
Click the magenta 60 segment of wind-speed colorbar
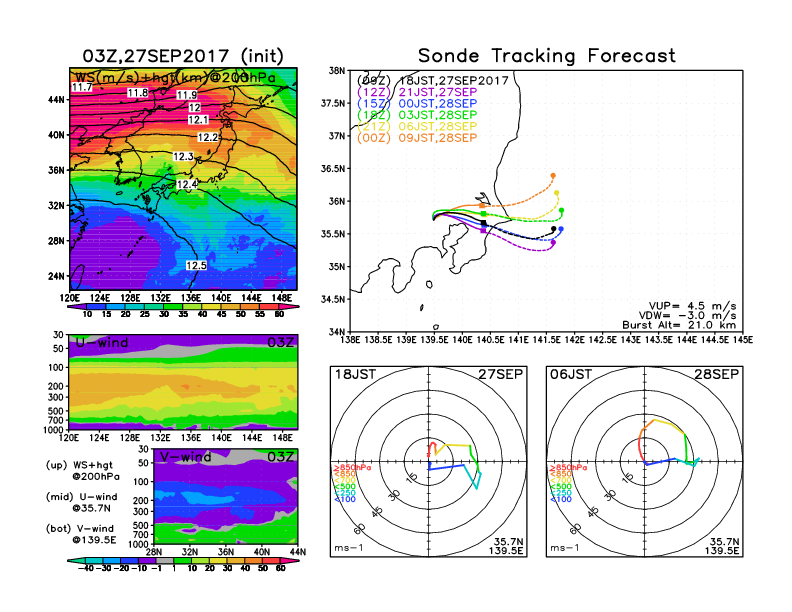tap(289, 307)
